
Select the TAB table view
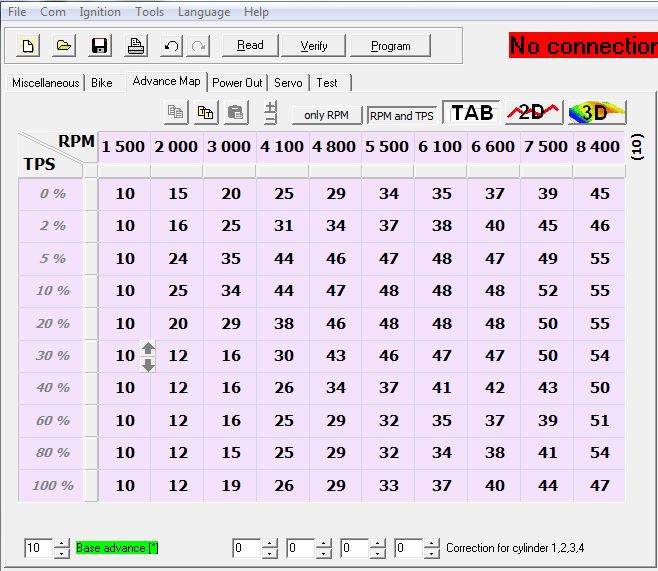(471, 113)
